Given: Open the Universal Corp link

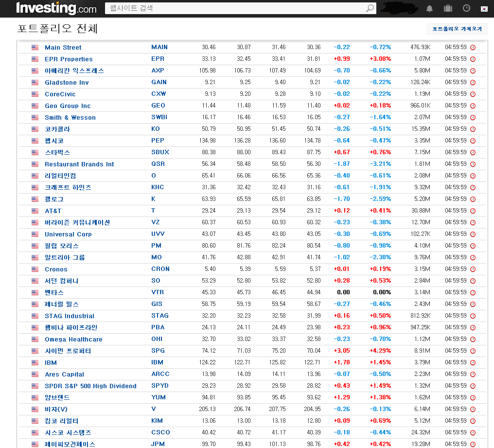Looking at the screenshot, I should click(68, 234).
